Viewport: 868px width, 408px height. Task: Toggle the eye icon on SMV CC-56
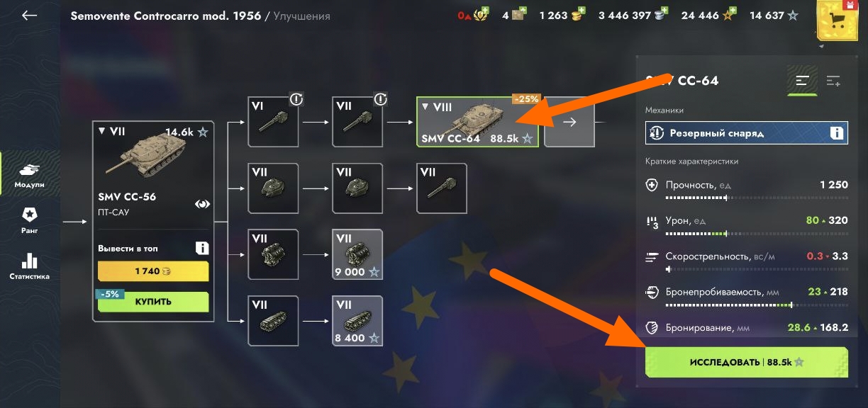point(203,204)
